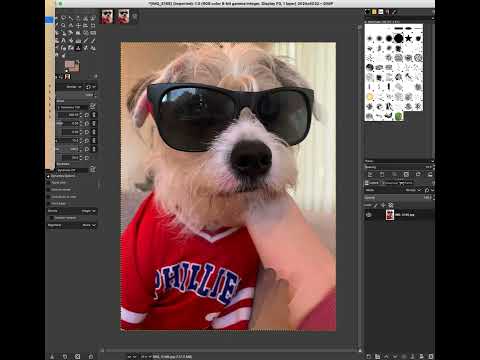The height and width of the screenshot is (360, 480).
Task: Select the Move tool in toolbox
Action: [x=78, y=26]
